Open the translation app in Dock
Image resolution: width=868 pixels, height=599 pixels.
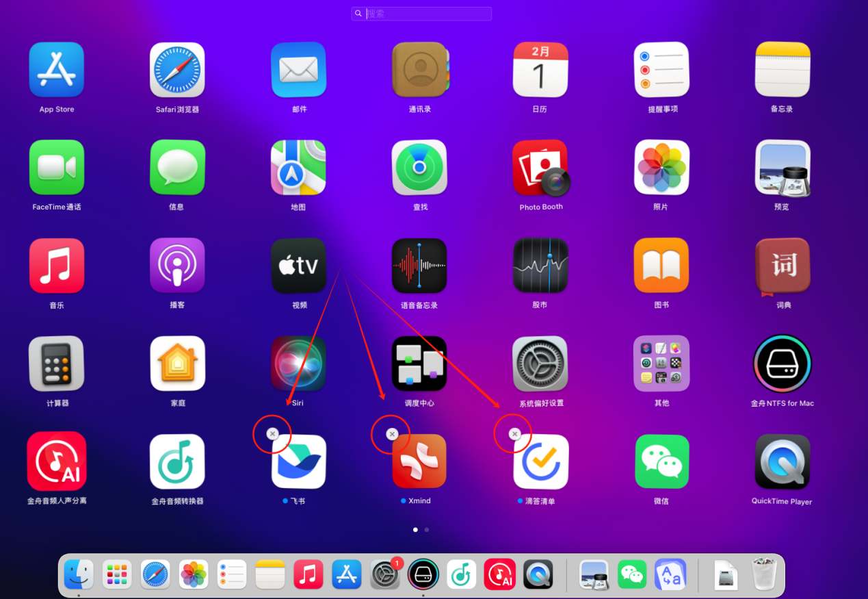[x=670, y=574]
